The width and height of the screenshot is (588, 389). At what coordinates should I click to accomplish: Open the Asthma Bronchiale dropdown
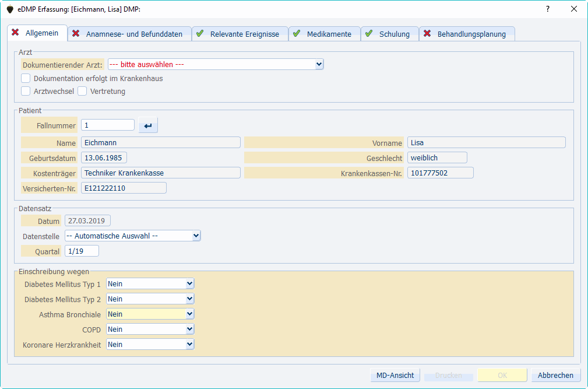[150, 314]
